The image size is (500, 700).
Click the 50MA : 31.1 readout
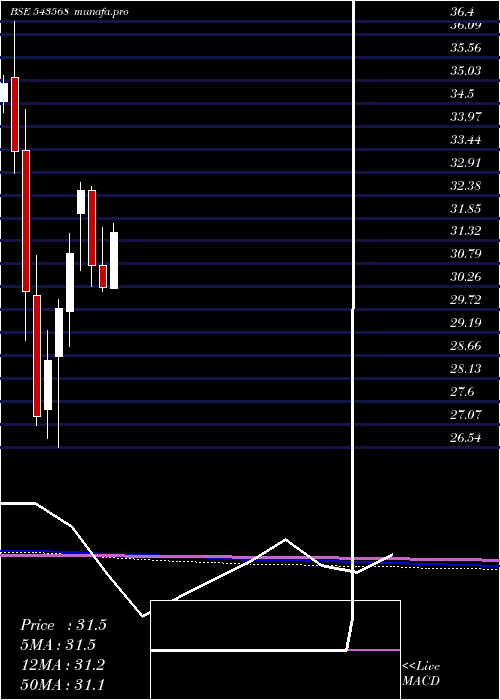click(63, 684)
